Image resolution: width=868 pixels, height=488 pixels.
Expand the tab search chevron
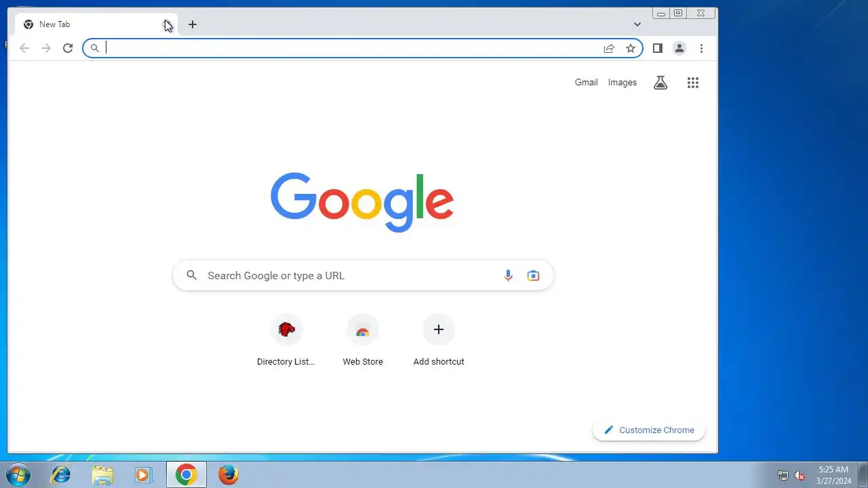pos(637,24)
